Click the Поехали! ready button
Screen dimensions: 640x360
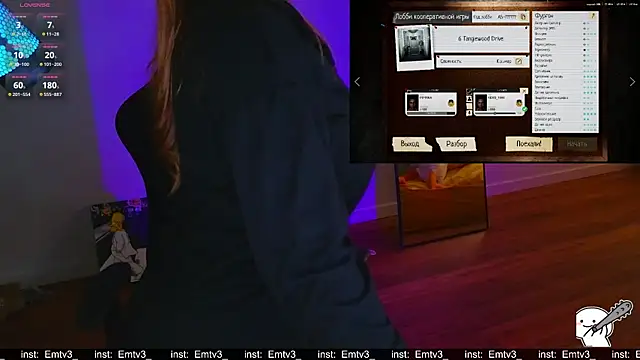[529, 144]
